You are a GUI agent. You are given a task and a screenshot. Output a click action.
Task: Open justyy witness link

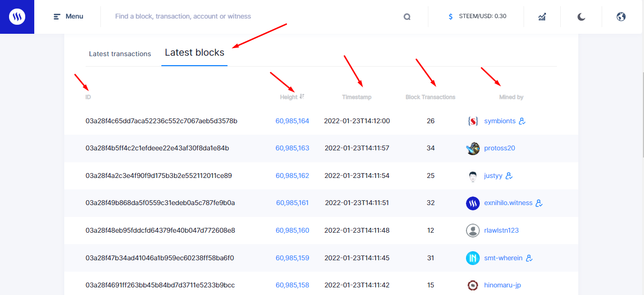493,176
